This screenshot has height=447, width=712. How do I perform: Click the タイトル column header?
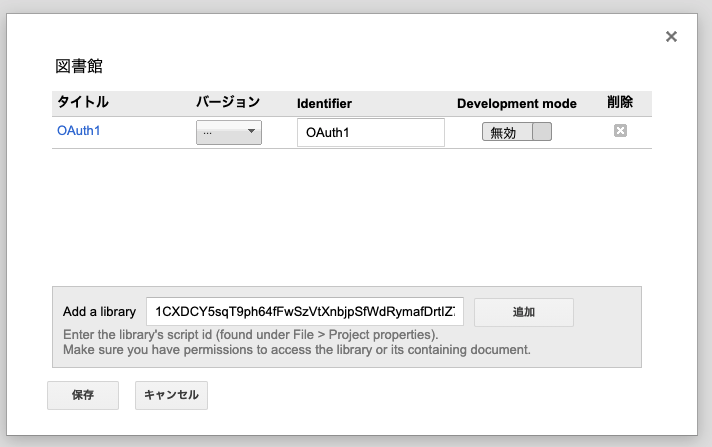pos(83,102)
